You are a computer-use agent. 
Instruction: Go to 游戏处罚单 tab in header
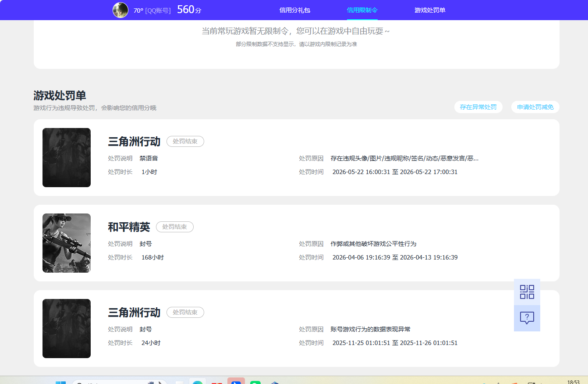pos(430,10)
